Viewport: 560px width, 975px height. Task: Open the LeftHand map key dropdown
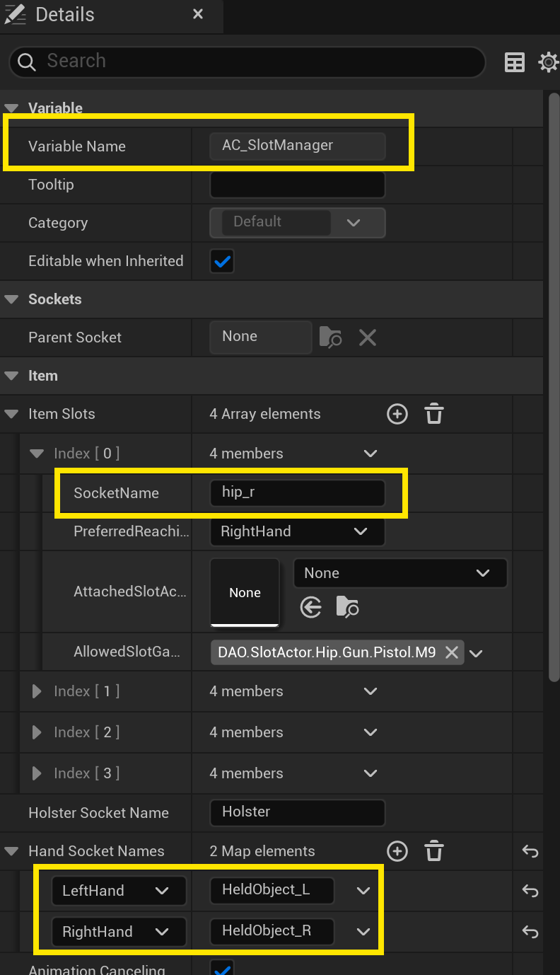[x=118, y=891]
